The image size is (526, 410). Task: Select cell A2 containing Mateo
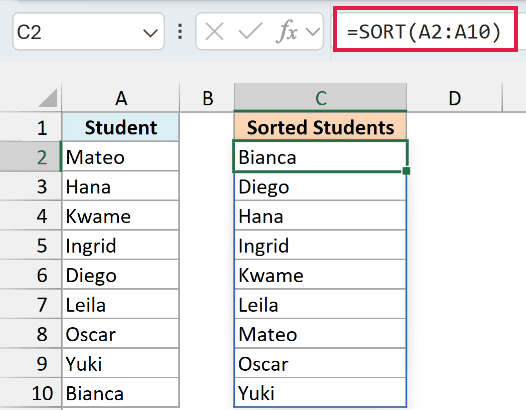pos(121,157)
